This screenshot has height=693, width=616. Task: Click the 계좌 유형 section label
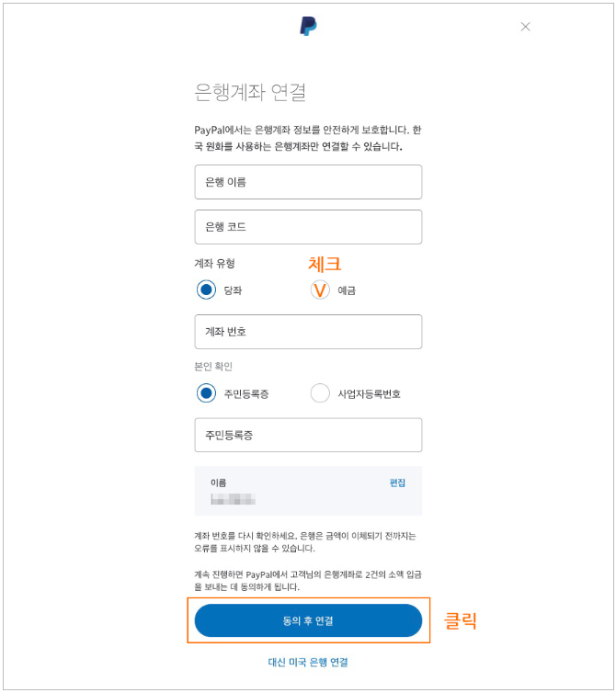point(215,264)
